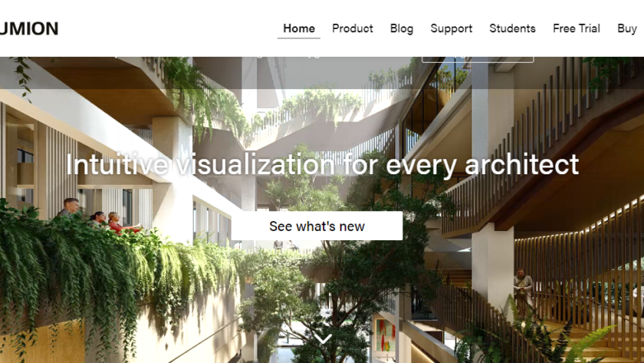The height and width of the screenshot is (363, 644).
Task: Click the underline beneath the Home tab
Action: point(298,38)
